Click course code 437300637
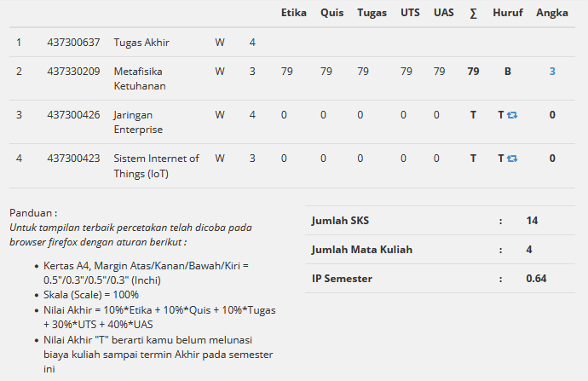The image size is (588, 381). (73, 43)
